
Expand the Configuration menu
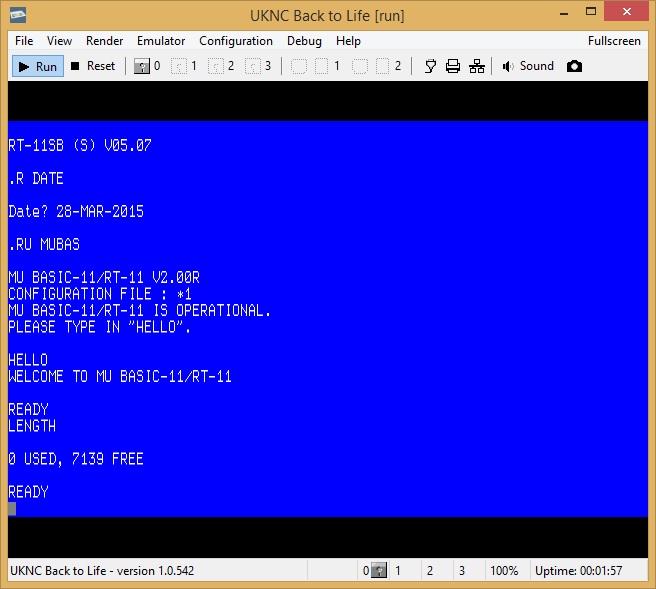coord(236,41)
